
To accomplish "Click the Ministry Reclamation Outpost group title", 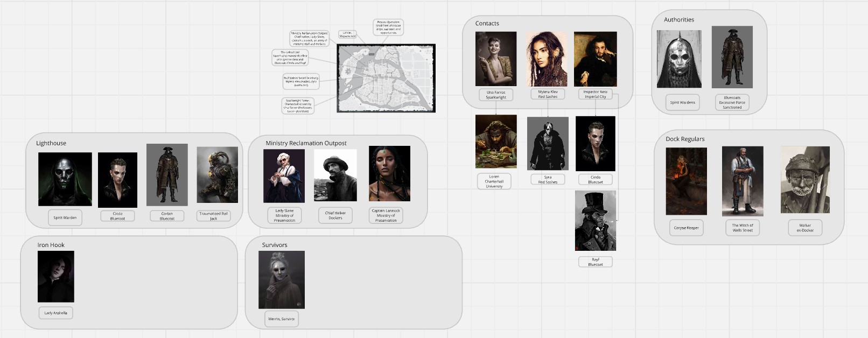I will pyautogui.click(x=306, y=143).
